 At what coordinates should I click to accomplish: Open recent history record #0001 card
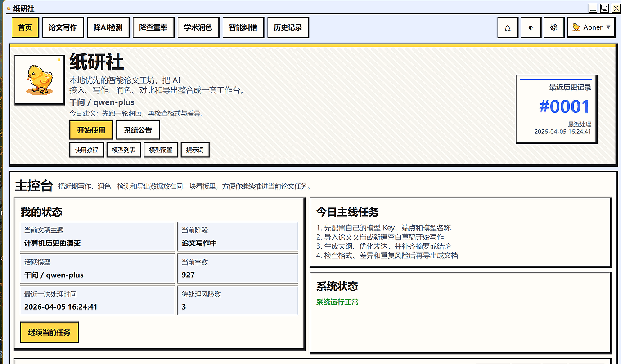(x=556, y=109)
